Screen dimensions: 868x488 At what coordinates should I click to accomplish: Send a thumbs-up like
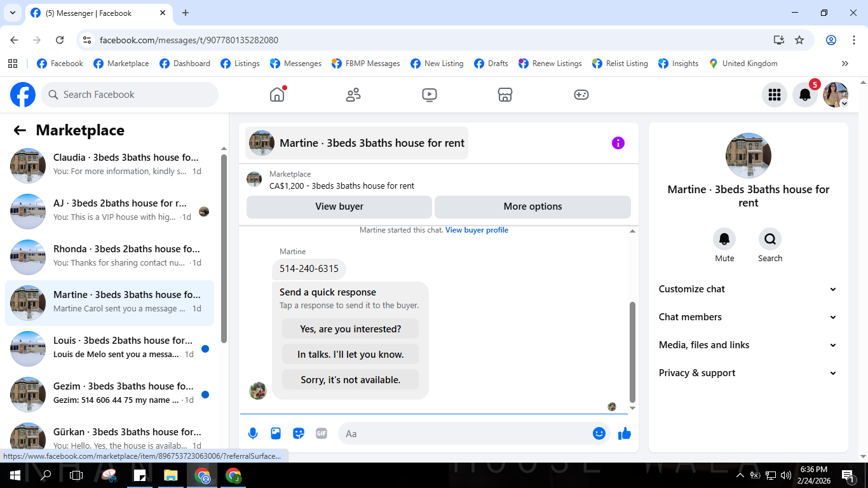625,433
